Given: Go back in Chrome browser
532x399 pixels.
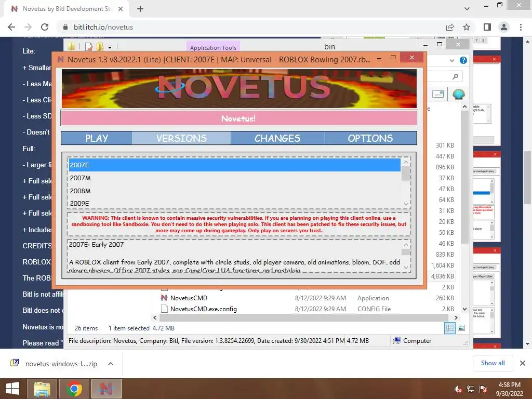Looking at the screenshot, I should coord(11,27).
